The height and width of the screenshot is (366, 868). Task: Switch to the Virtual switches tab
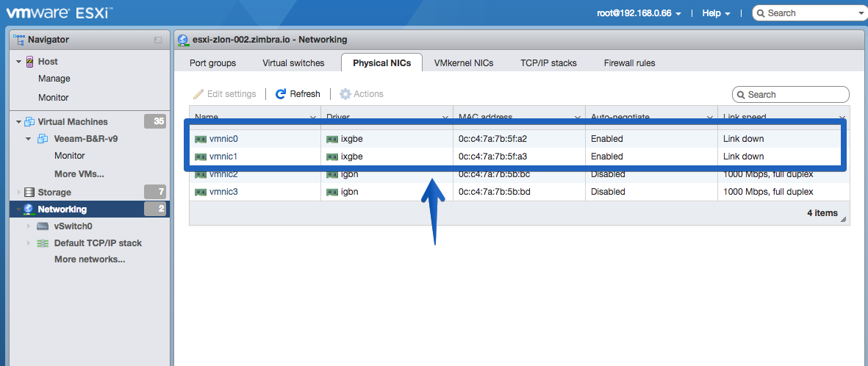click(293, 63)
